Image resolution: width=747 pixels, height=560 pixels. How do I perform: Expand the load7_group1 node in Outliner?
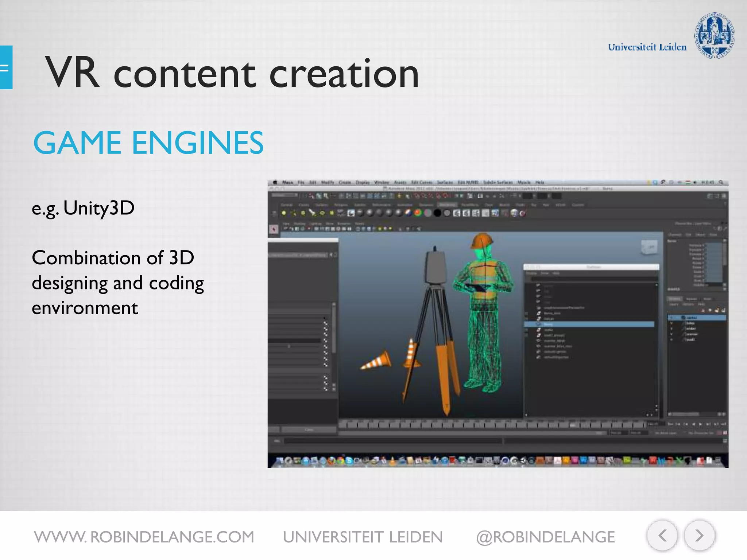pyautogui.click(x=526, y=335)
